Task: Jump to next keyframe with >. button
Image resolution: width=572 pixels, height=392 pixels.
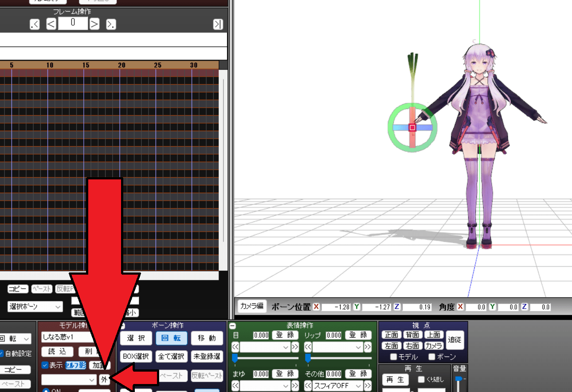Action: coord(111,24)
